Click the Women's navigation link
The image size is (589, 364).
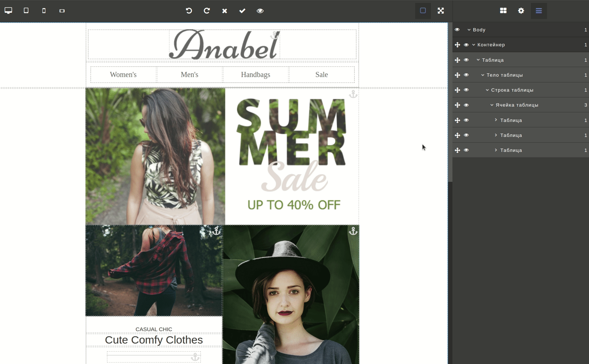pos(123,74)
